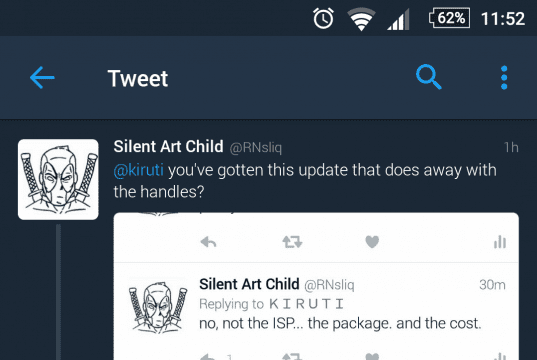Tap the tweet text about handles update
This screenshot has height=360, width=537.
[x=305, y=181]
